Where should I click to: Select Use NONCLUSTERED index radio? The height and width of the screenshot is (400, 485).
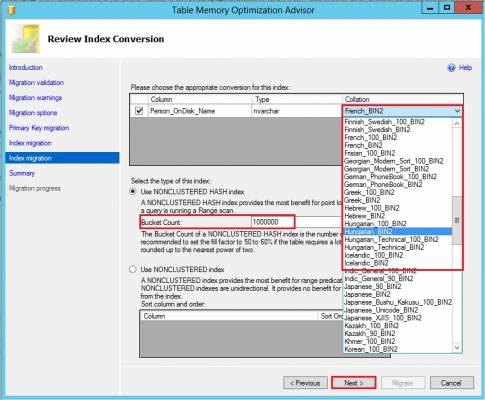point(133,269)
